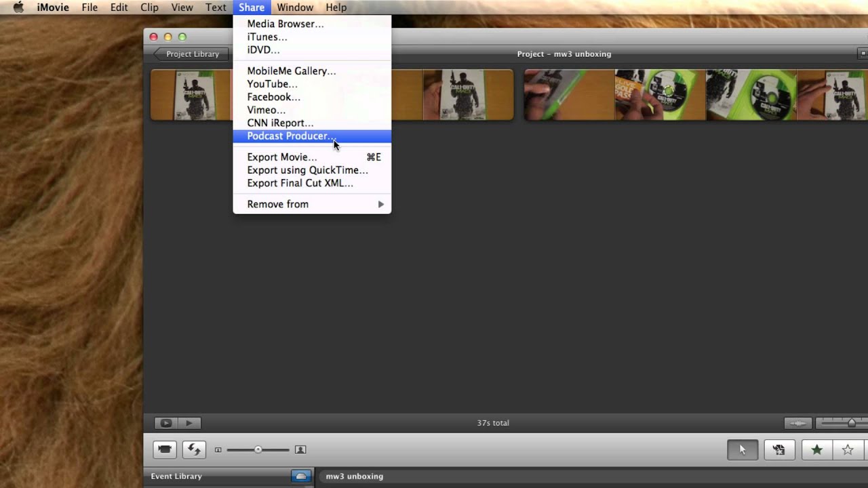The height and width of the screenshot is (488, 868).
Task: Open the Text menu
Action: [216, 7]
